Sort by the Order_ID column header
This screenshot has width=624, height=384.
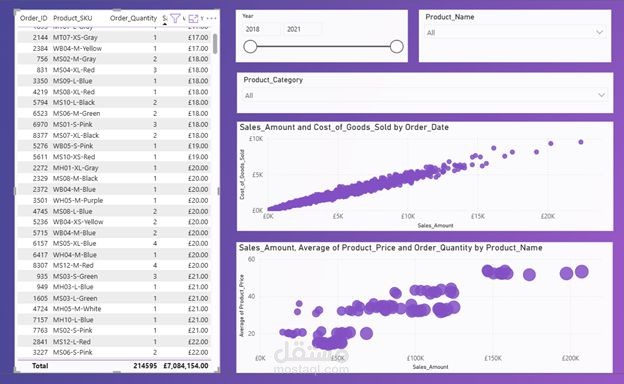coord(34,18)
